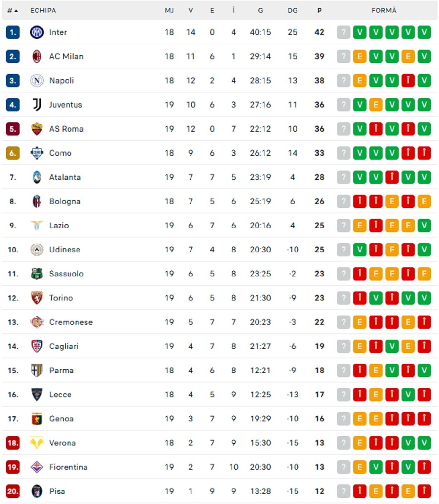
Task: Select the Pisa club crest
Action: click(37, 491)
